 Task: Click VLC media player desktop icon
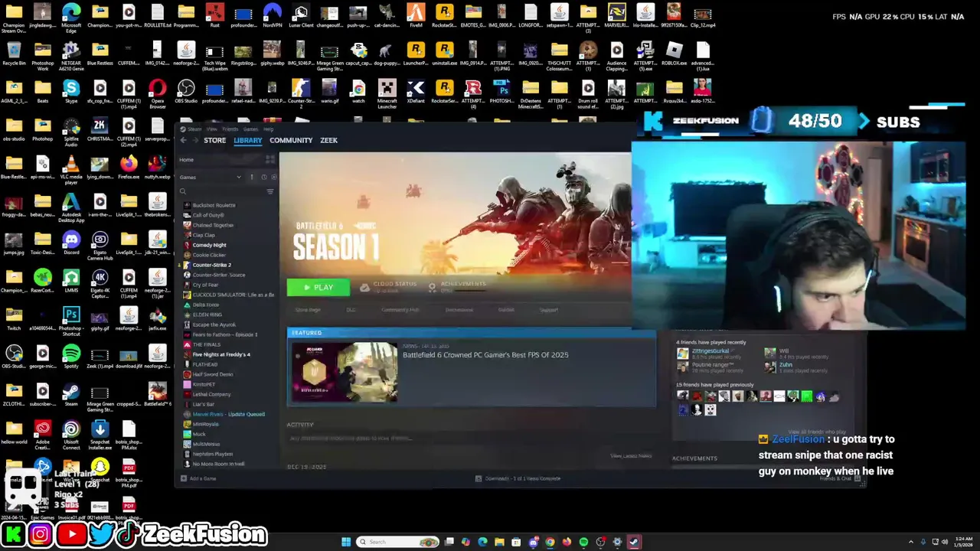click(x=71, y=171)
